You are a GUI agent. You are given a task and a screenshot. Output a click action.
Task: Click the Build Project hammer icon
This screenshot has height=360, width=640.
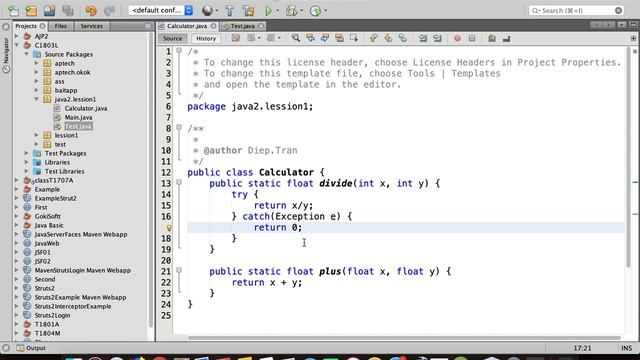[x=229, y=11]
